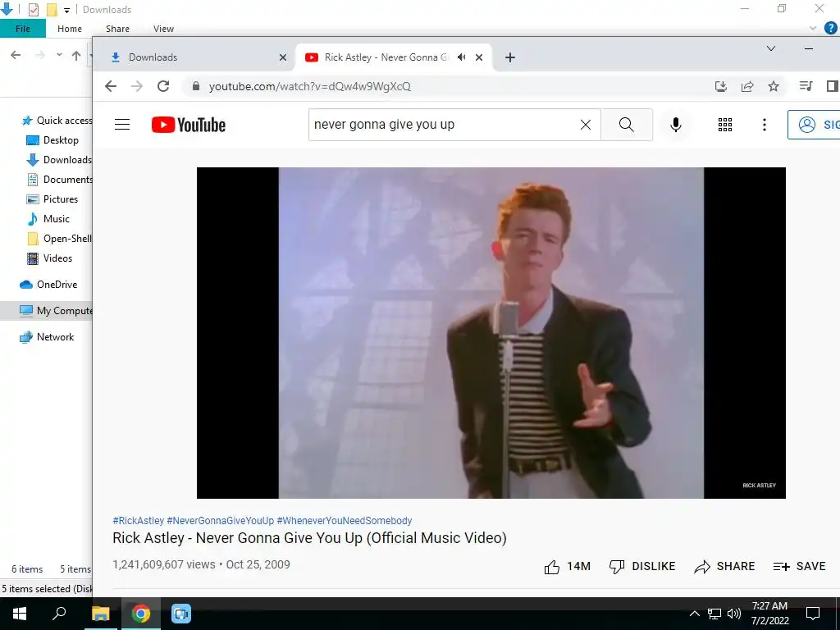The width and height of the screenshot is (840, 630).
Task: Open recent locations dropdown in Explorer
Action: click(59, 55)
